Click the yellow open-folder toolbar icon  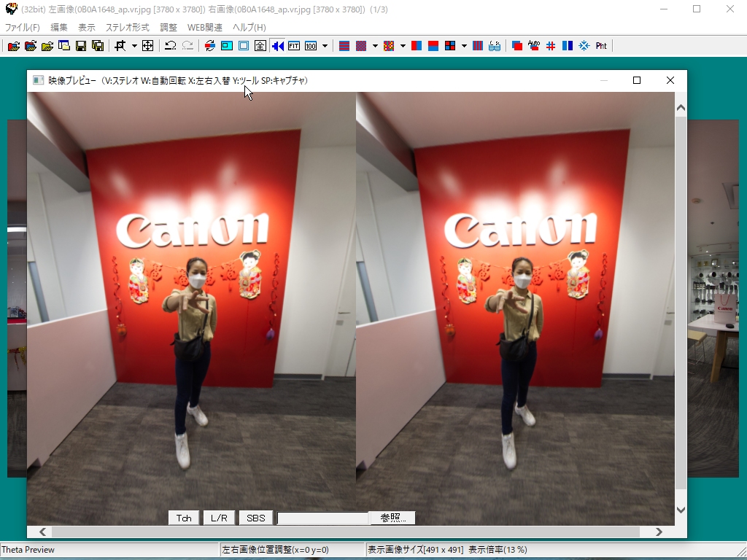pyautogui.click(x=47, y=46)
